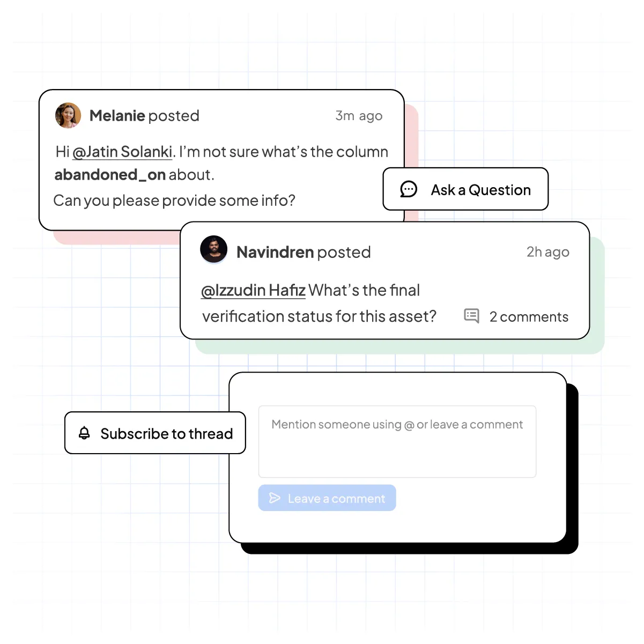Click the comment input field to mention someone
Viewport: 644px width, 644px height.
397,441
